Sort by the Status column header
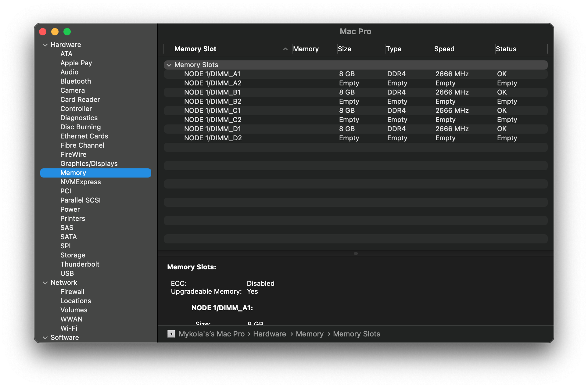 click(506, 49)
